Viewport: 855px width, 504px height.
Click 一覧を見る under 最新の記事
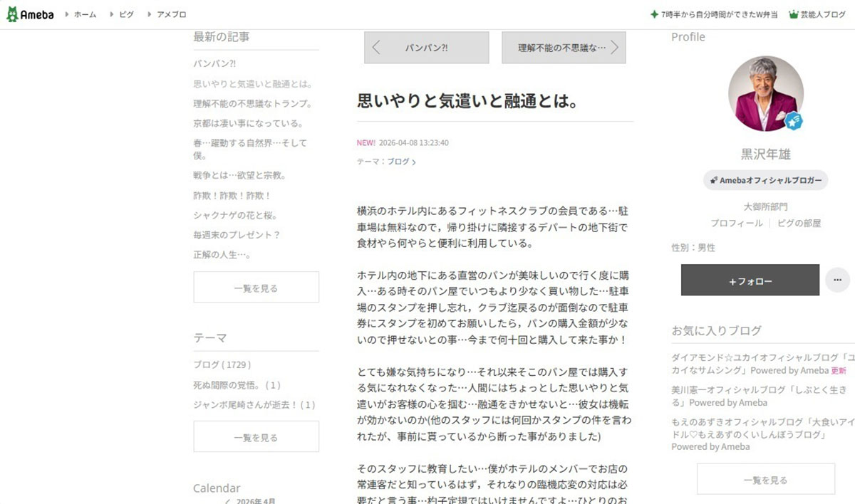coord(256,286)
